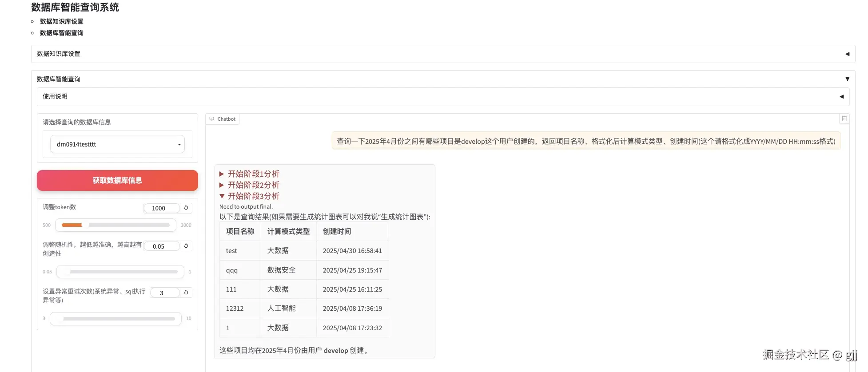This screenshot has width=868, height=372.
Task: Select the 人工智能 type cell
Action: pos(288,309)
